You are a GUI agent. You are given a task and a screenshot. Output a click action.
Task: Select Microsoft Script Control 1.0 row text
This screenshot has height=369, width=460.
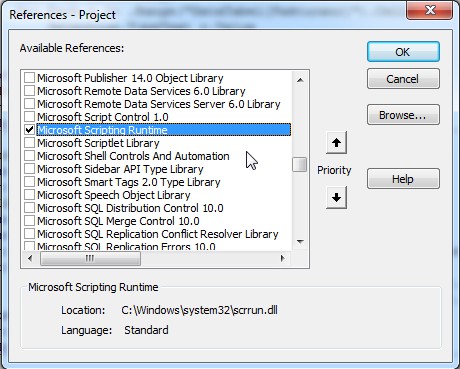coord(103,117)
